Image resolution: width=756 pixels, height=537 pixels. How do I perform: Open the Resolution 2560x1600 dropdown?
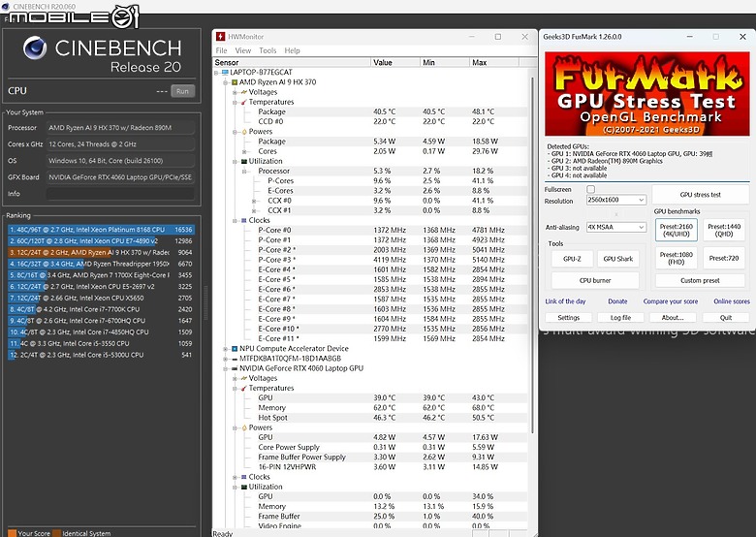[615, 200]
